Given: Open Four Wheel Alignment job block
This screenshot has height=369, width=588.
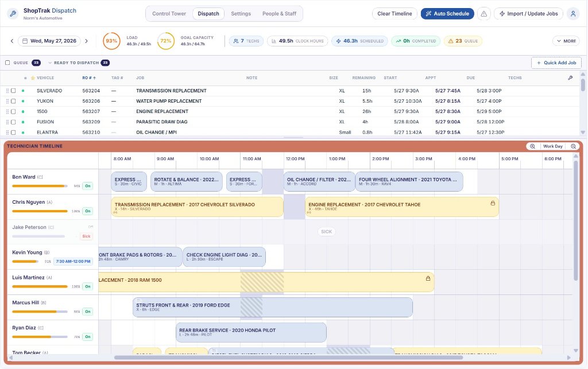Looking at the screenshot, I should (x=409, y=182).
